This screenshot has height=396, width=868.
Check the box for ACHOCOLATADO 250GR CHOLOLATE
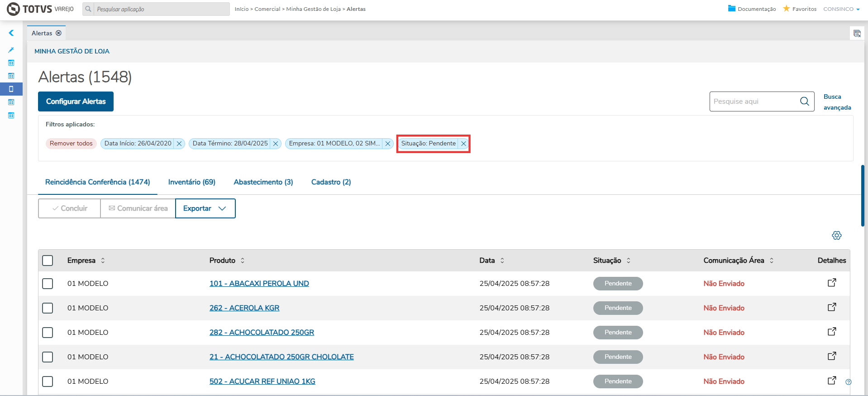pos(48,357)
